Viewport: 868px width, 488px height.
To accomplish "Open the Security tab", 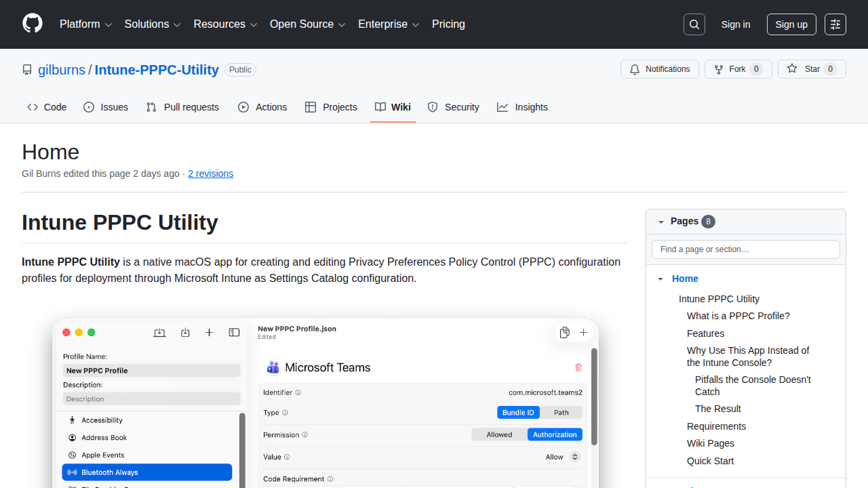I will coord(453,107).
